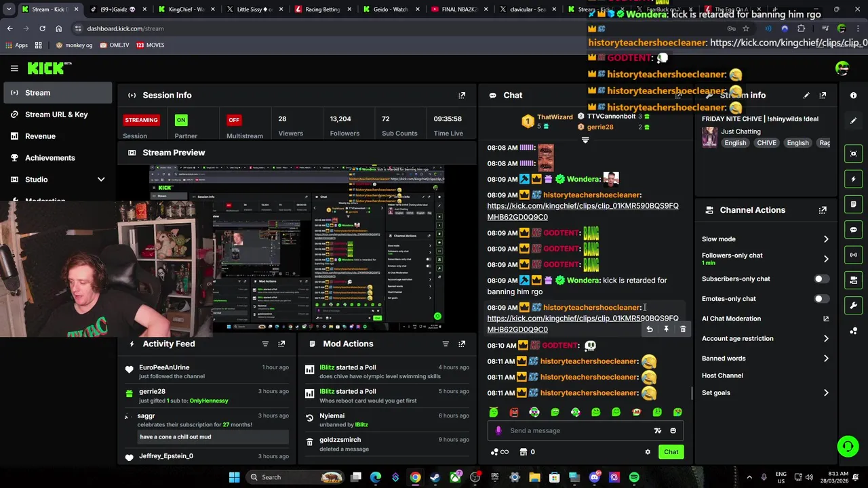Reload the page with browser refresh button

pyautogui.click(x=42, y=28)
